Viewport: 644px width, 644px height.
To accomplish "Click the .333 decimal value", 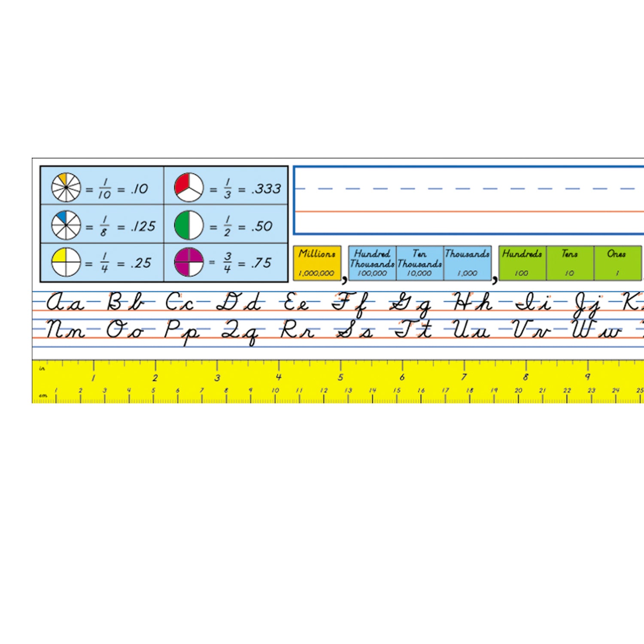I will click(266, 189).
